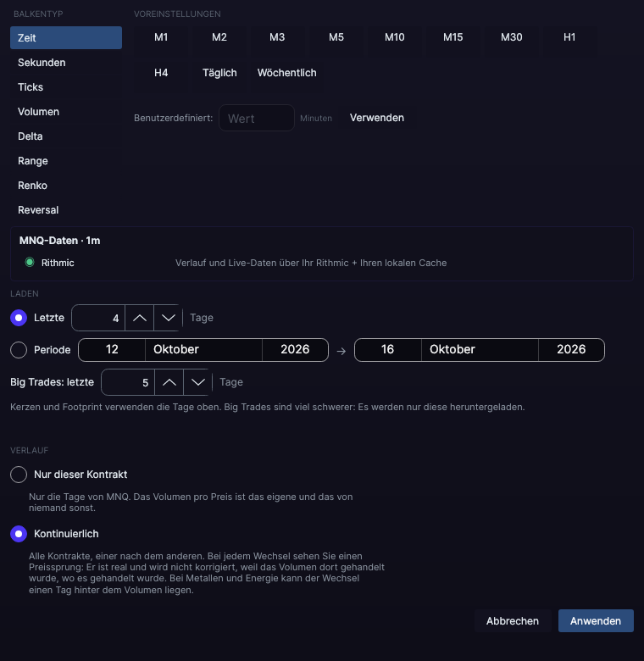The height and width of the screenshot is (661, 644).
Task: Click the Rithmic source description text
Action: 311,263
